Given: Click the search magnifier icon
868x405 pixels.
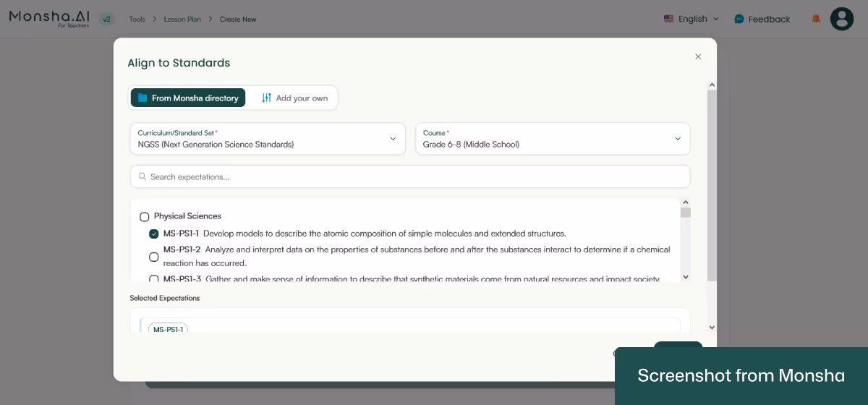Looking at the screenshot, I should pos(142,176).
